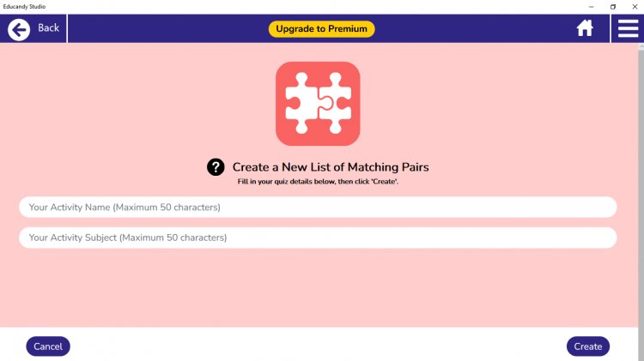Click the Educandy Studio window title
Viewport: 644px width, 361px height.
[x=23, y=6]
